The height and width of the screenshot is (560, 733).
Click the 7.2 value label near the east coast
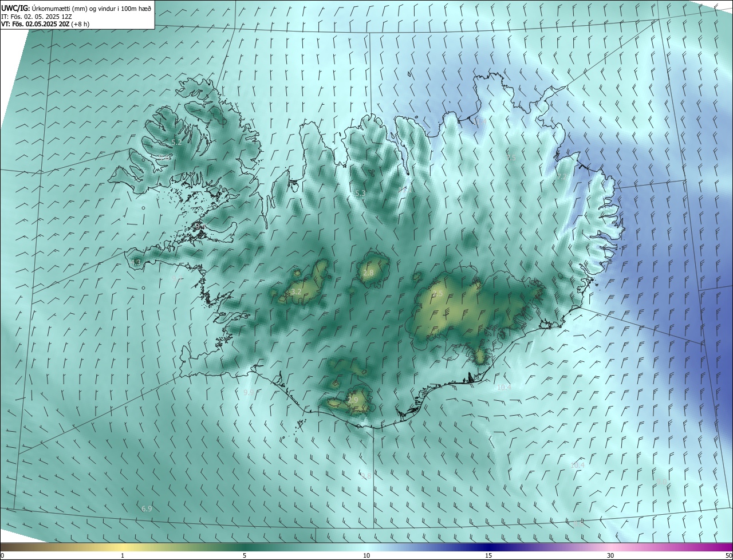tap(561, 178)
